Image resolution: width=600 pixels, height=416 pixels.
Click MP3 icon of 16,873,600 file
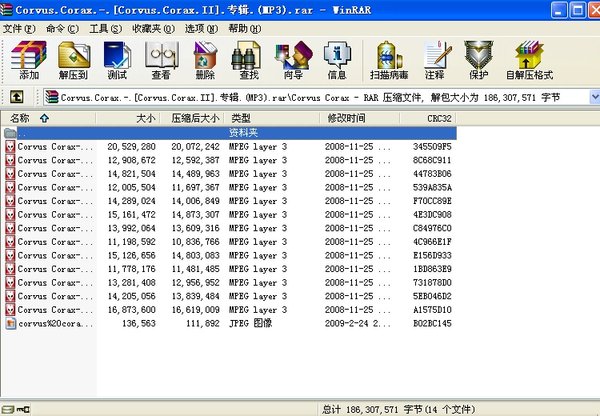tap(10, 310)
